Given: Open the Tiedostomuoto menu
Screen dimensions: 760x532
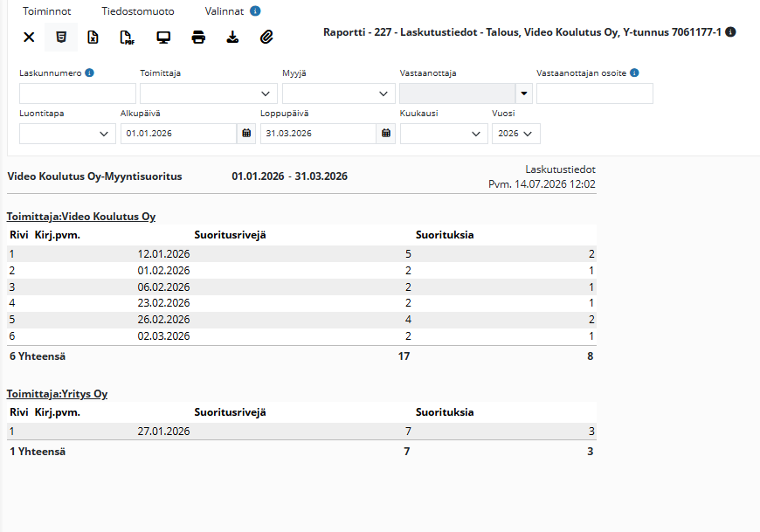Looking at the screenshot, I should [138, 11].
